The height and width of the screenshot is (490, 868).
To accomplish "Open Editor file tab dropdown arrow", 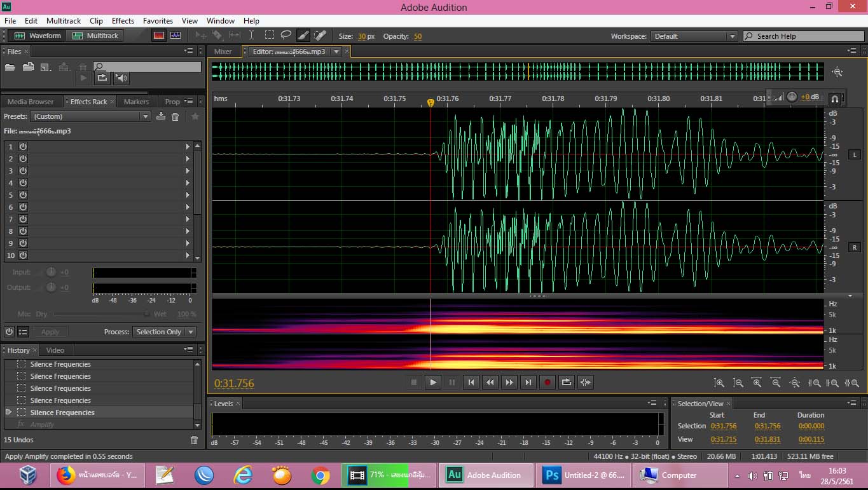I will (336, 51).
